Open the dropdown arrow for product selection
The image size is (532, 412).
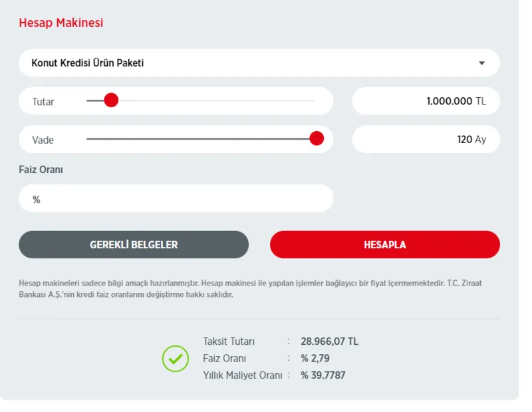(x=482, y=63)
